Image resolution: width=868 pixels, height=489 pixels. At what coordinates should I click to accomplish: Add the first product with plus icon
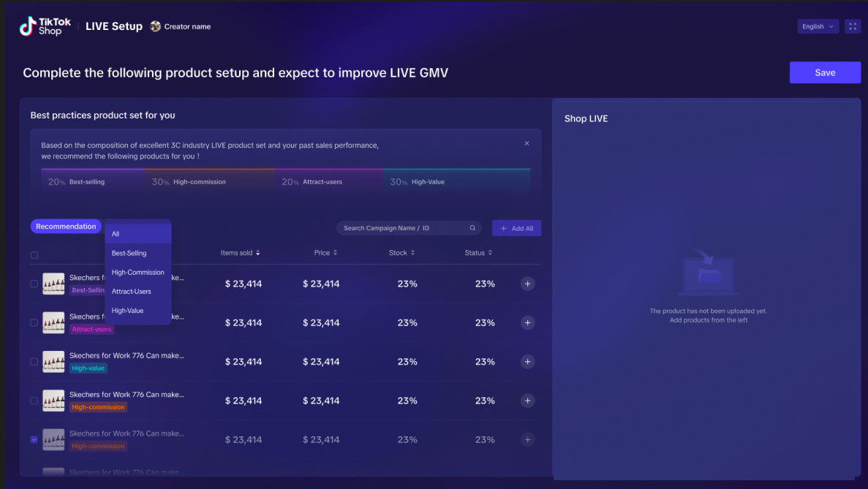pyautogui.click(x=528, y=284)
